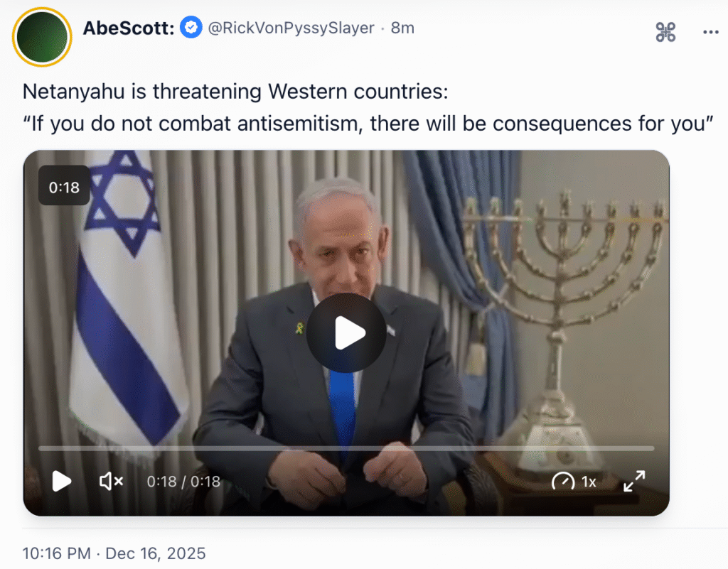Seek along the video progress bar
The image size is (728, 569).
pos(346,448)
